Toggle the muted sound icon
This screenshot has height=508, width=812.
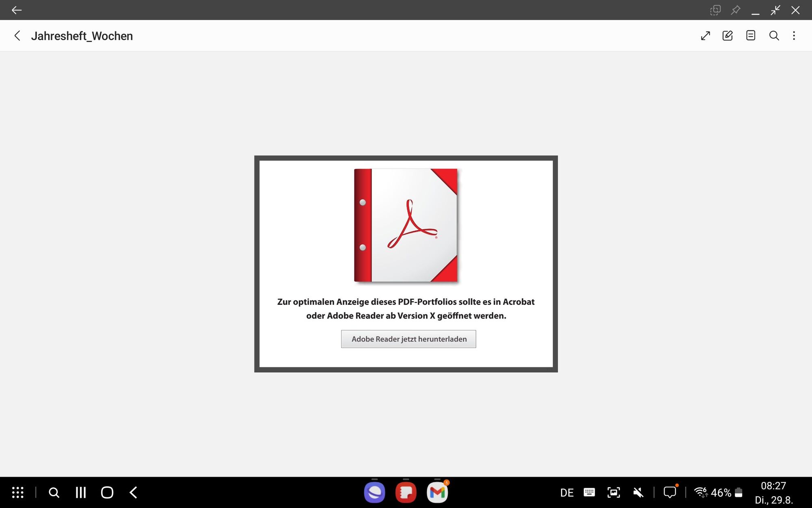coord(638,493)
